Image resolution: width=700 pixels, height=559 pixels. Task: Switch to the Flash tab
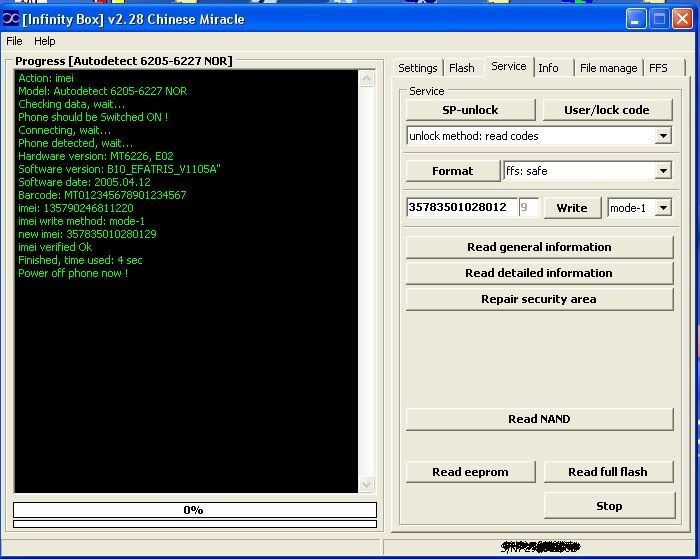coord(462,68)
